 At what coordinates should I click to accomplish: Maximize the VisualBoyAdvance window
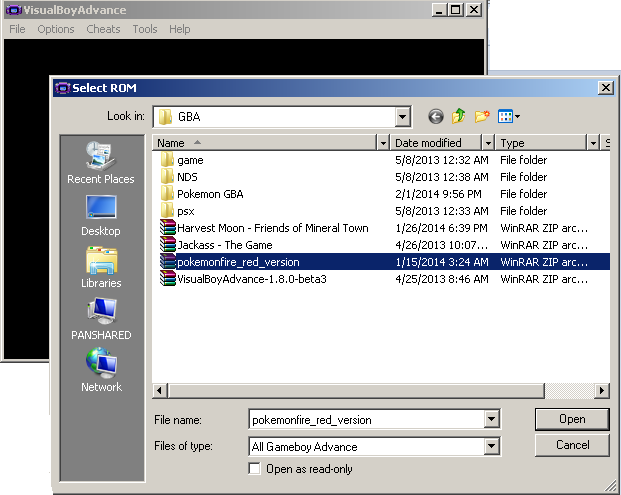[455, 10]
